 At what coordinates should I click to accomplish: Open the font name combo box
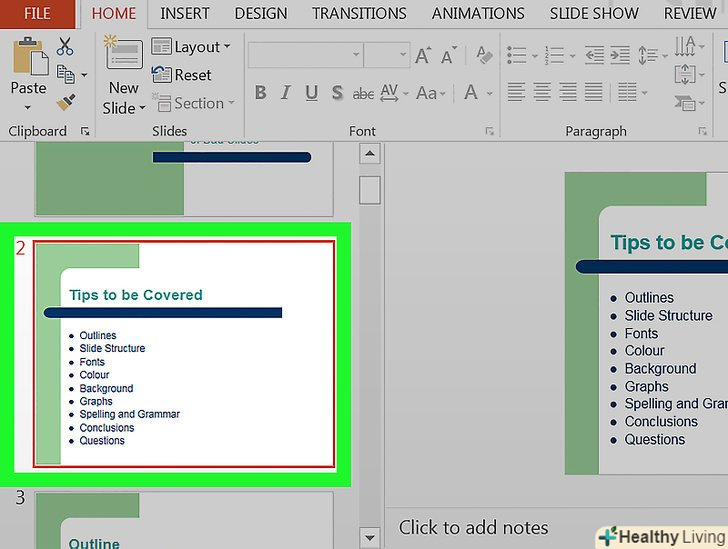306,55
